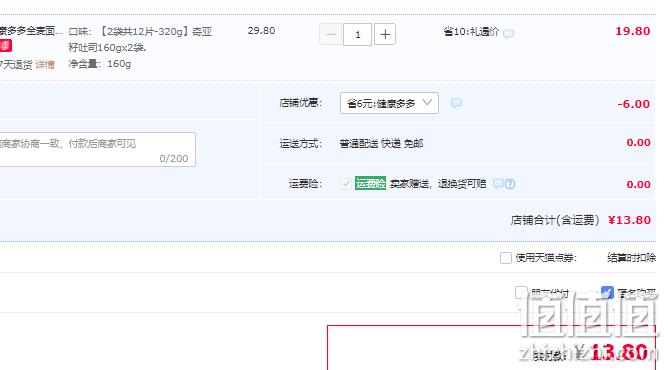The width and height of the screenshot is (668, 370).
Task: Click the green 运费险 badge
Action: click(370, 183)
